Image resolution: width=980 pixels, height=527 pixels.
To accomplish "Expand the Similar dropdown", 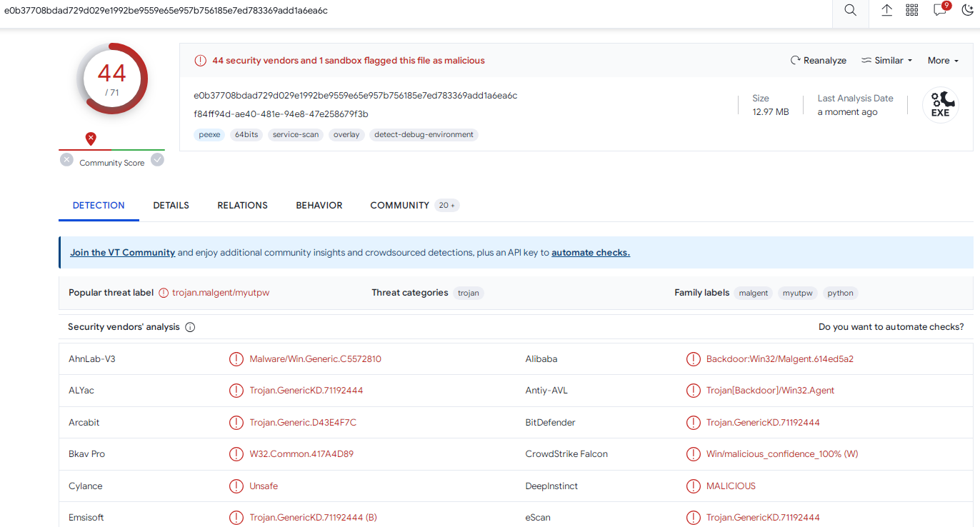I will point(887,61).
